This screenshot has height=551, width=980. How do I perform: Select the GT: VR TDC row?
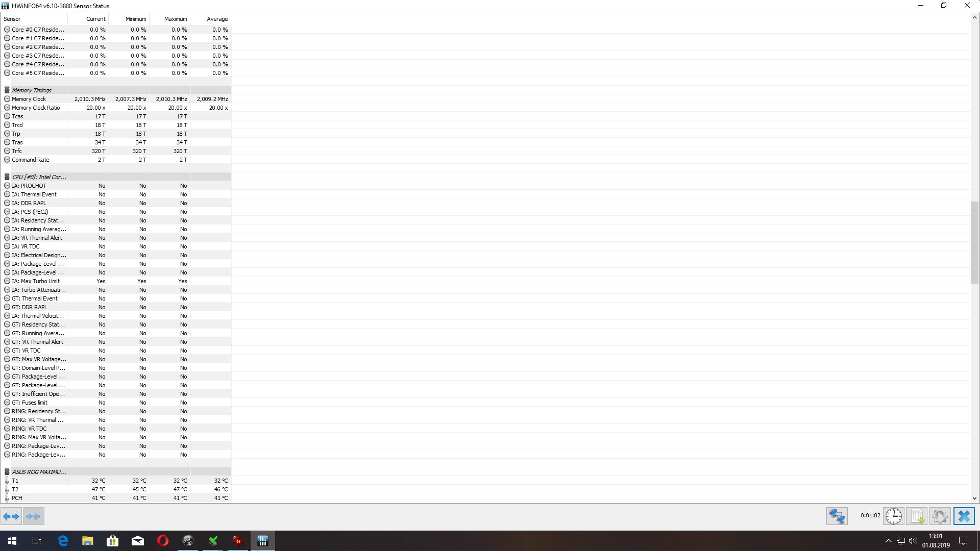coord(116,350)
